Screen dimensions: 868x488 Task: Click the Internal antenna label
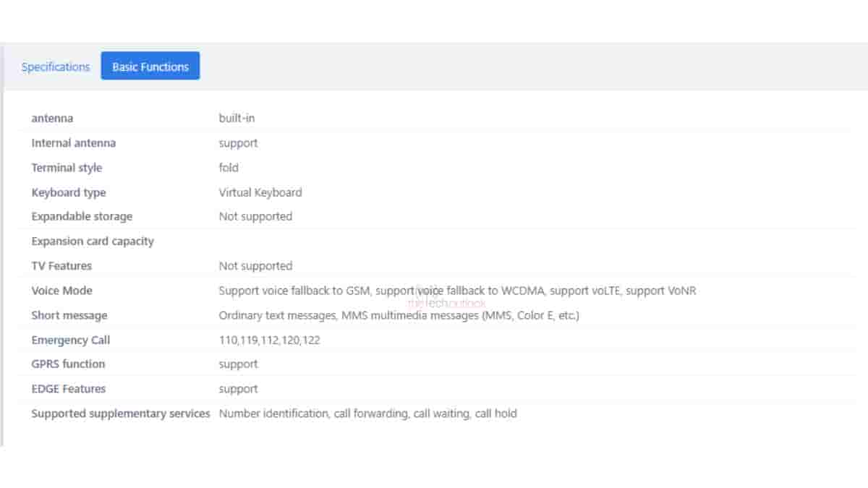point(73,143)
